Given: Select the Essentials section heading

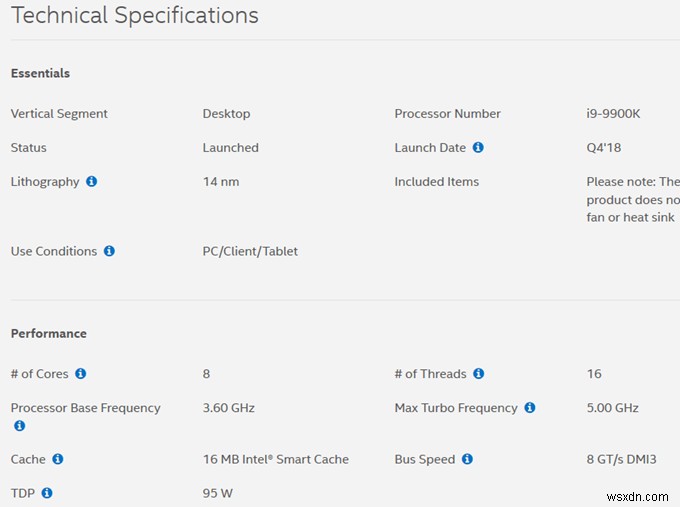Looking at the screenshot, I should [40, 73].
